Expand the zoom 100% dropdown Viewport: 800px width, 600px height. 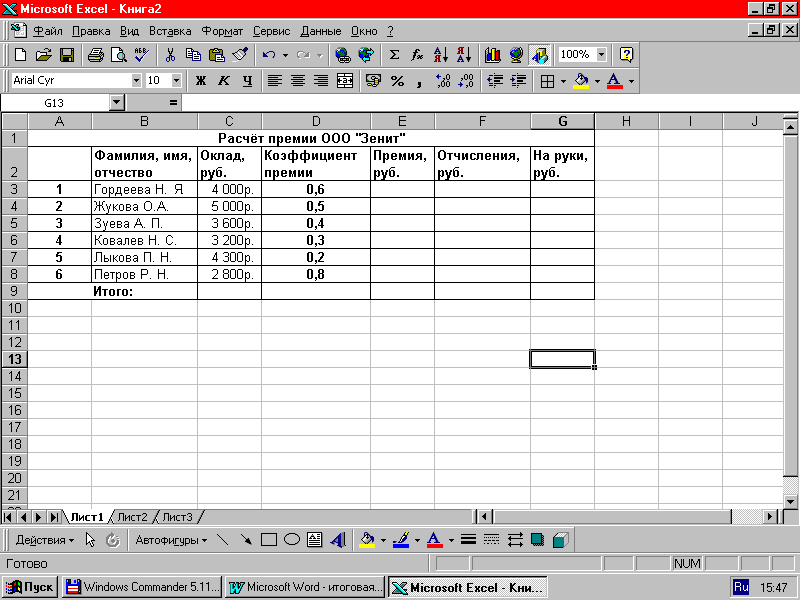point(602,54)
